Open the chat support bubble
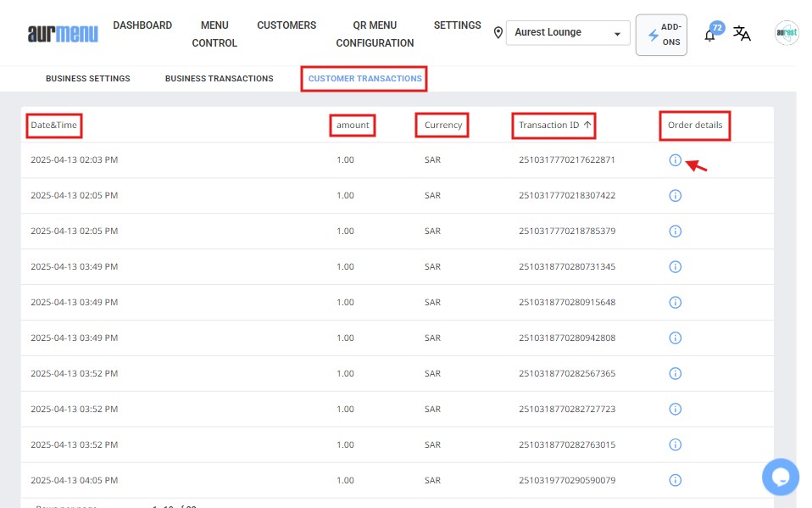This screenshot has height=508, width=812. [x=781, y=476]
